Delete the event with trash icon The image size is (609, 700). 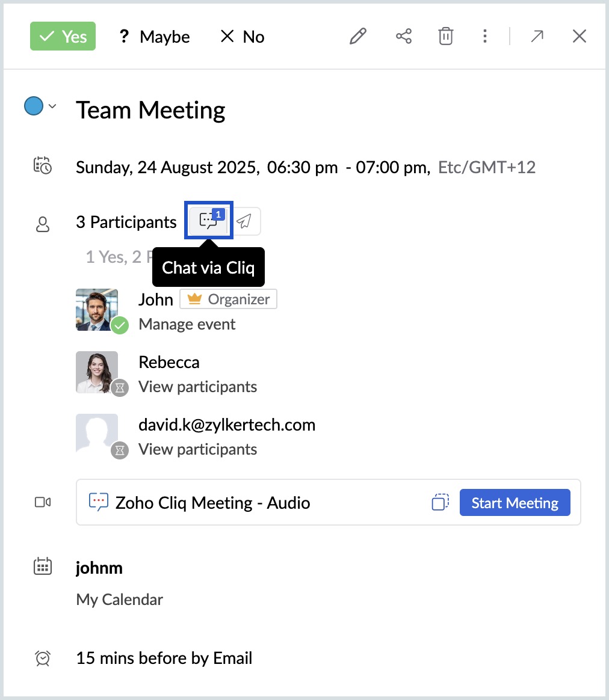click(x=445, y=37)
